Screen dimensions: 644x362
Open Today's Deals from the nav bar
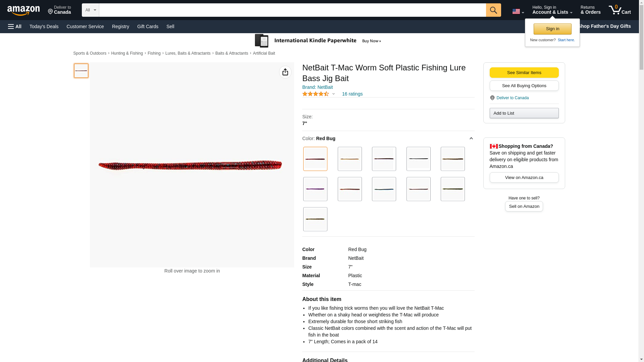tap(44, 26)
